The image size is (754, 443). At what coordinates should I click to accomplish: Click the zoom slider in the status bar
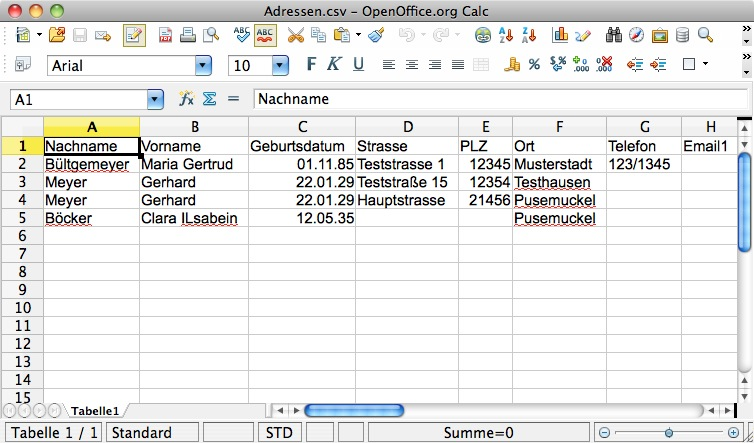tap(668, 432)
